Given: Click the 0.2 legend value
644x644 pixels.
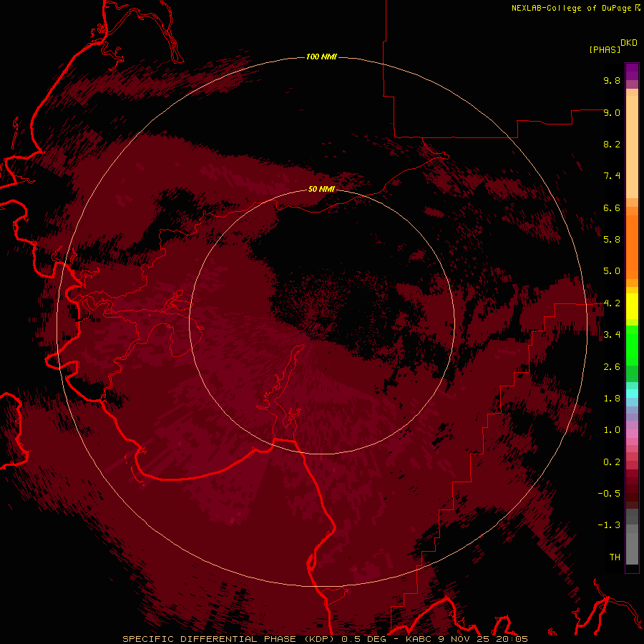Looking at the screenshot, I should point(612,462).
